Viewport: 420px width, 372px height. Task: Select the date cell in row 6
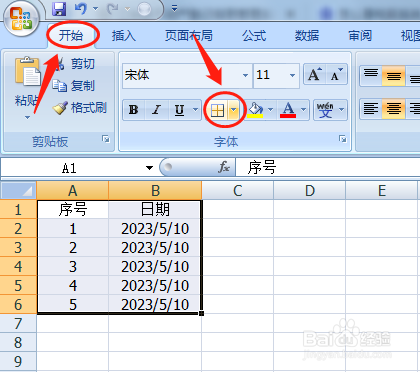pos(155,305)
